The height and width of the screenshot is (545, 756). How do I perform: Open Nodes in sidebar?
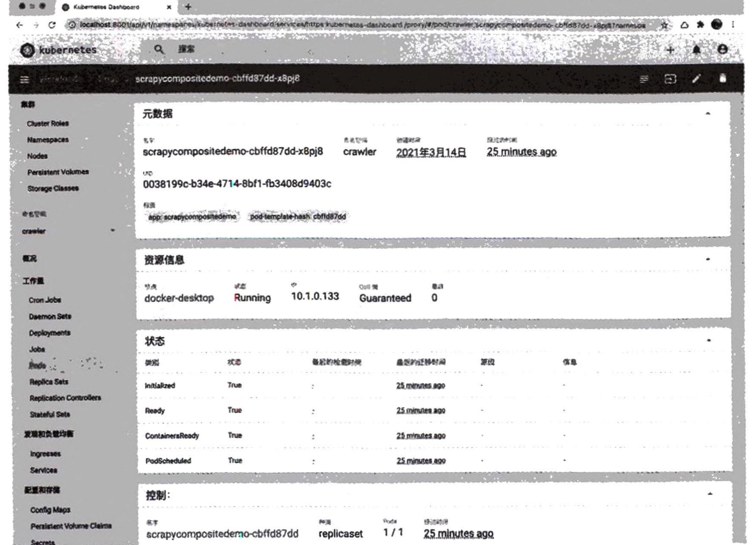coord(37,156)
